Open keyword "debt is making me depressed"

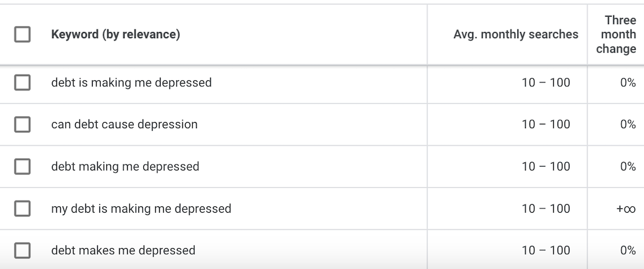[131, 83]
